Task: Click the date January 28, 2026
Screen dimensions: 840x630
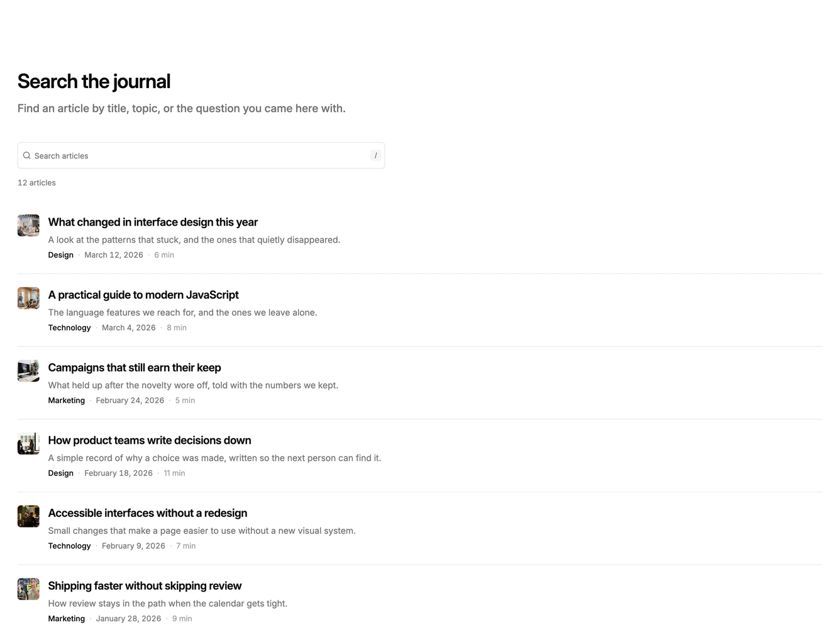Action: tap(129, 619)
